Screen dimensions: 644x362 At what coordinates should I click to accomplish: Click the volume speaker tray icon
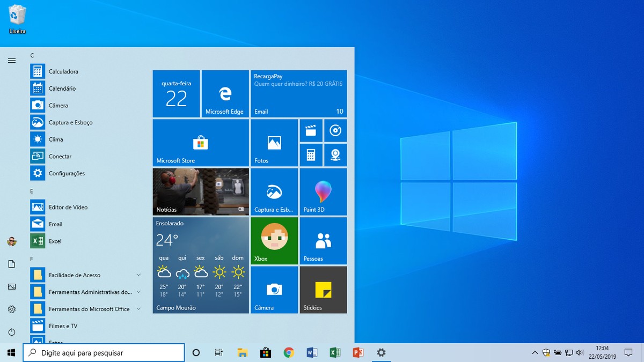click(x=580, y=352)
